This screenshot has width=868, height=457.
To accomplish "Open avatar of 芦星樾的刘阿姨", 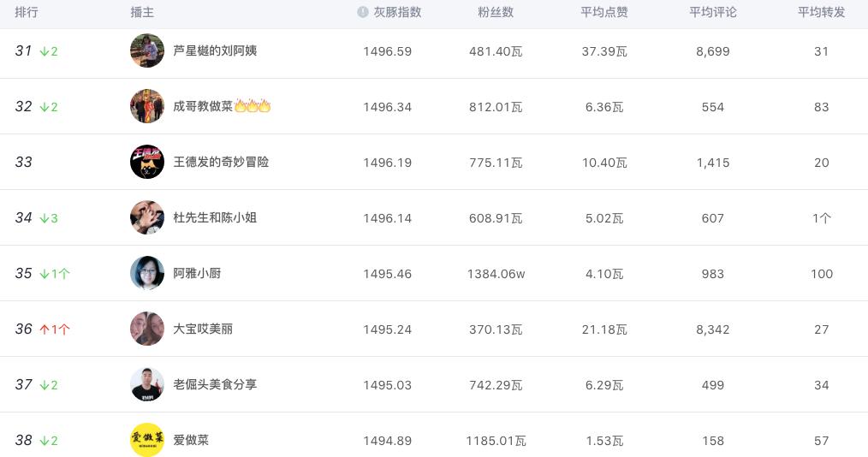I will [147, 50].
